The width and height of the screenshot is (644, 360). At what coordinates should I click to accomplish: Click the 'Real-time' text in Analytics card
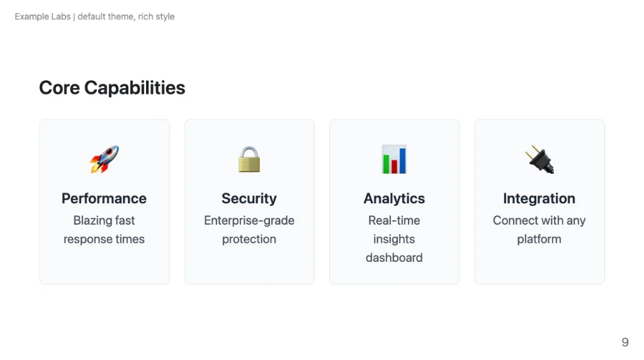pos(394,220)
